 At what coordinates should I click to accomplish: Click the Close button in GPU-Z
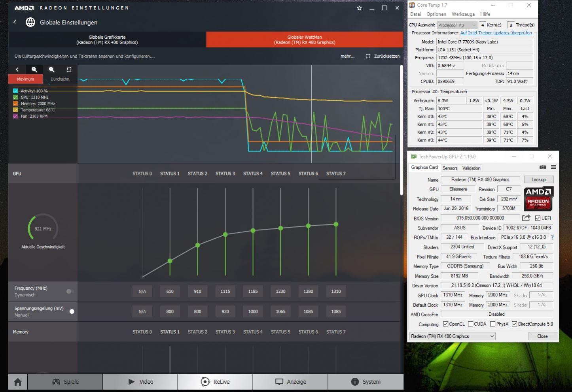(542, 336)
